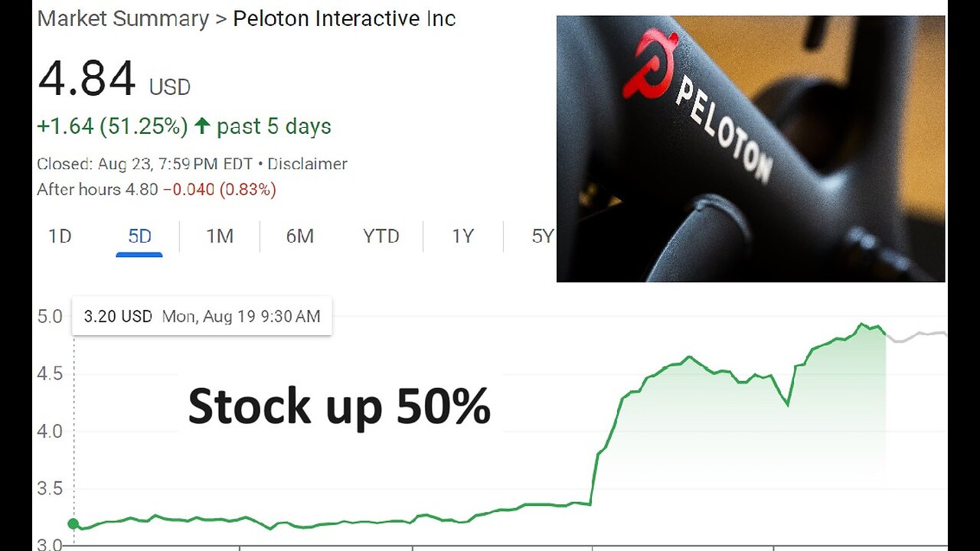Click the Peloton Interactive Inc title
980x551 pixels.
click(344, 18)
